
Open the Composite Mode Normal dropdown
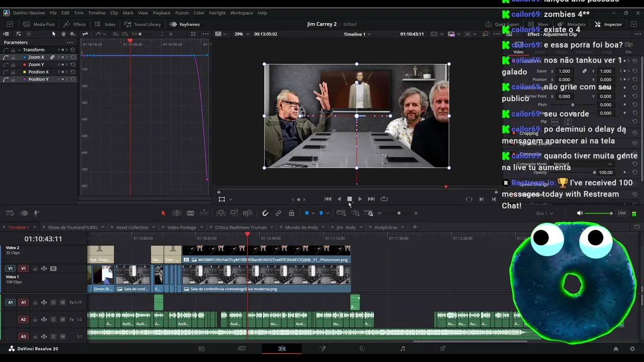(x=584, y=164)
